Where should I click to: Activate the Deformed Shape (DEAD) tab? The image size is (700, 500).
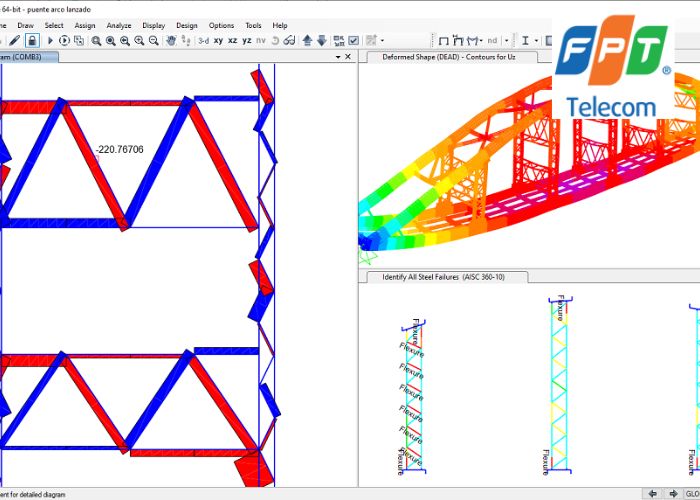(447, 57)
